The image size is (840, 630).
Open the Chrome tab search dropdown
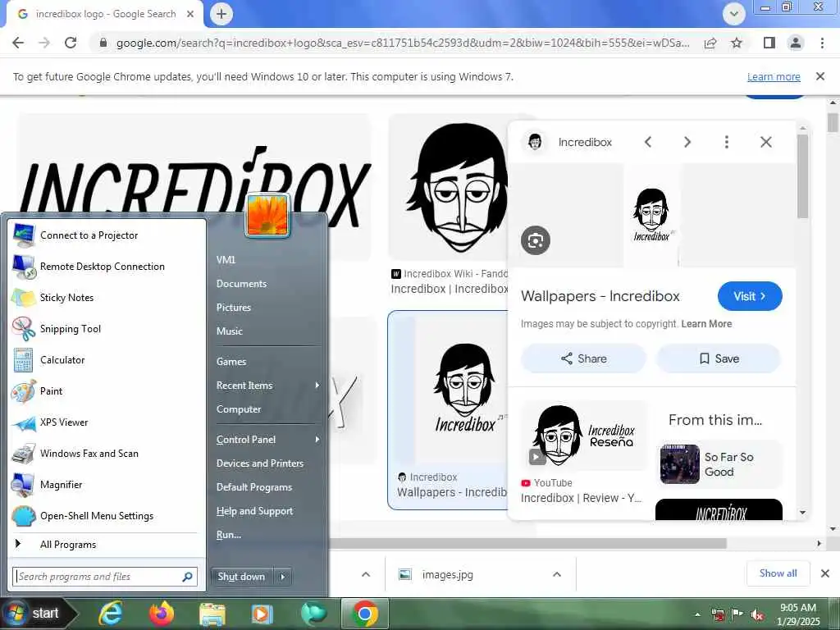734,14
